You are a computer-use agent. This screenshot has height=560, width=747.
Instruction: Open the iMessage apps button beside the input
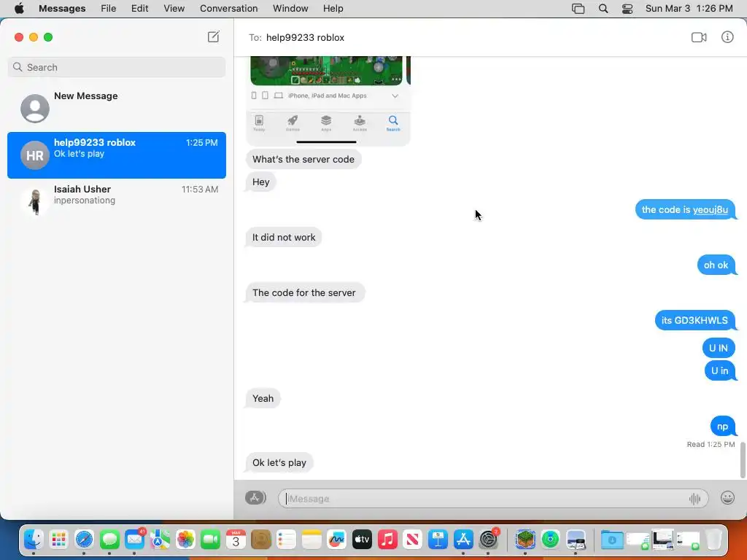(255, 497)
